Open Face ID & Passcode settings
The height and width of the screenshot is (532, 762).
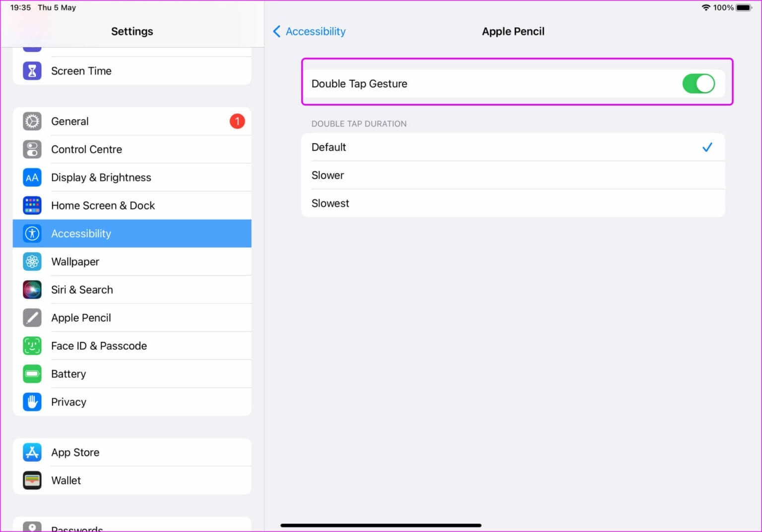[x=132, y=346]
